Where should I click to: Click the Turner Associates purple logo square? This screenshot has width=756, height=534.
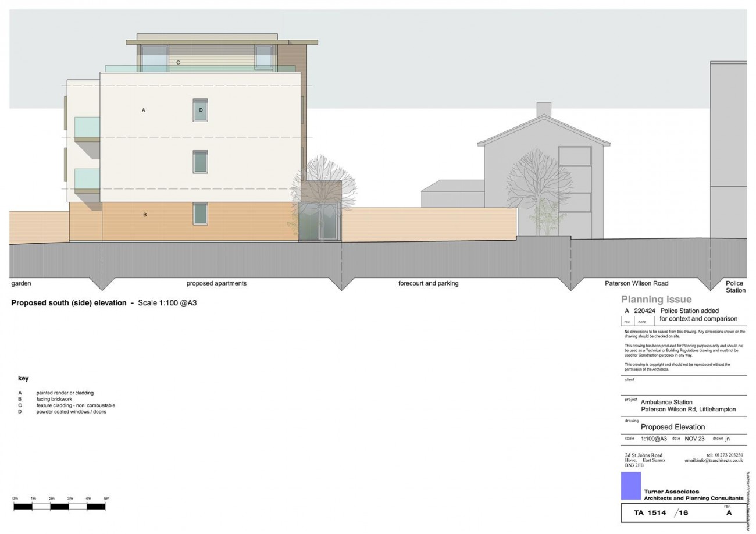coord(632,486)
